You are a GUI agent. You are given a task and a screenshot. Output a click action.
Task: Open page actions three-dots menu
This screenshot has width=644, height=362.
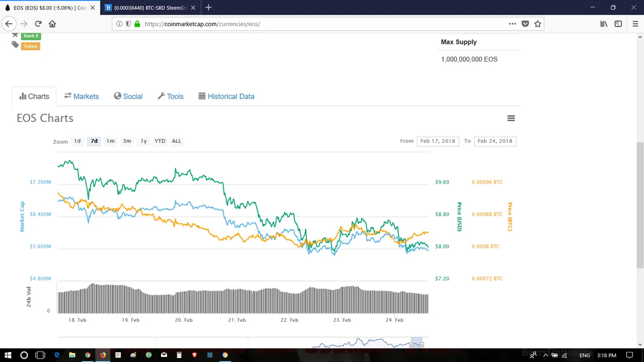click(x=512, y=24)
